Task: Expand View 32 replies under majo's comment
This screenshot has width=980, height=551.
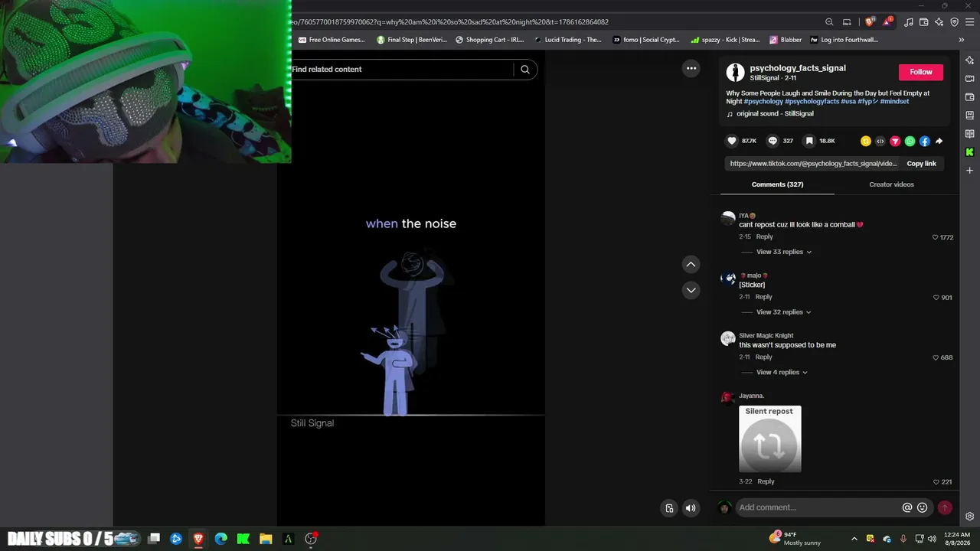Action: point(784,312)
